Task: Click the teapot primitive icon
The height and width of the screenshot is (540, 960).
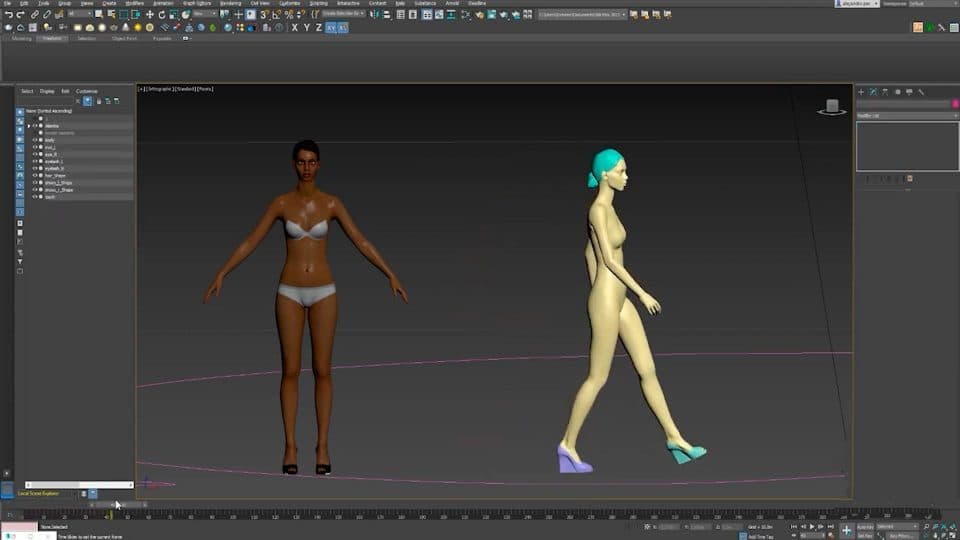Action: coord(114,28)
